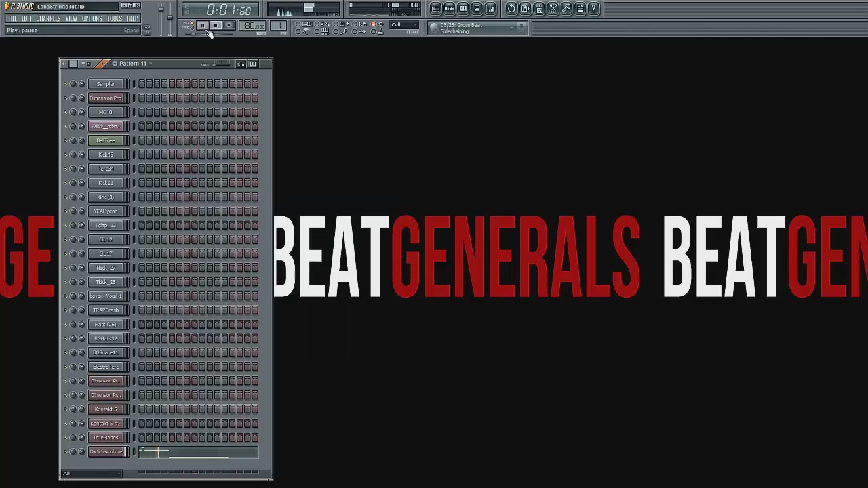Click the Save new version icon

(525, 8)
